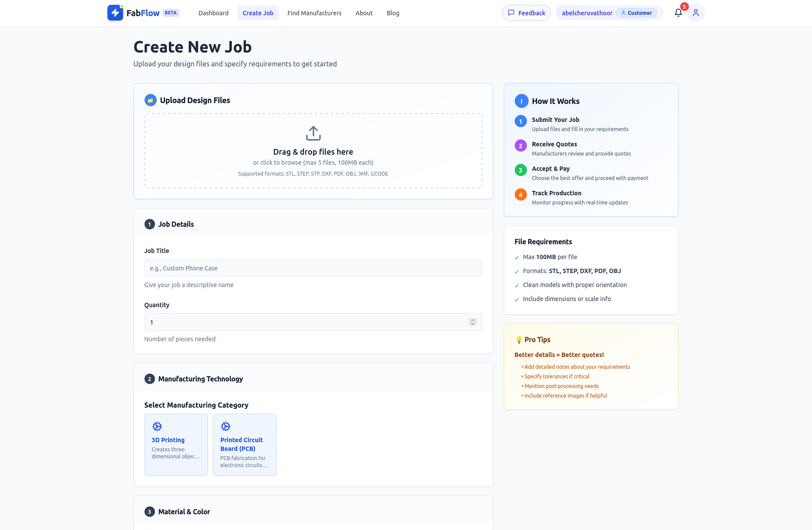This screenshot has width=812, height=530.
Task: Click the FabFlow brand name
Action: coord(143,13)
